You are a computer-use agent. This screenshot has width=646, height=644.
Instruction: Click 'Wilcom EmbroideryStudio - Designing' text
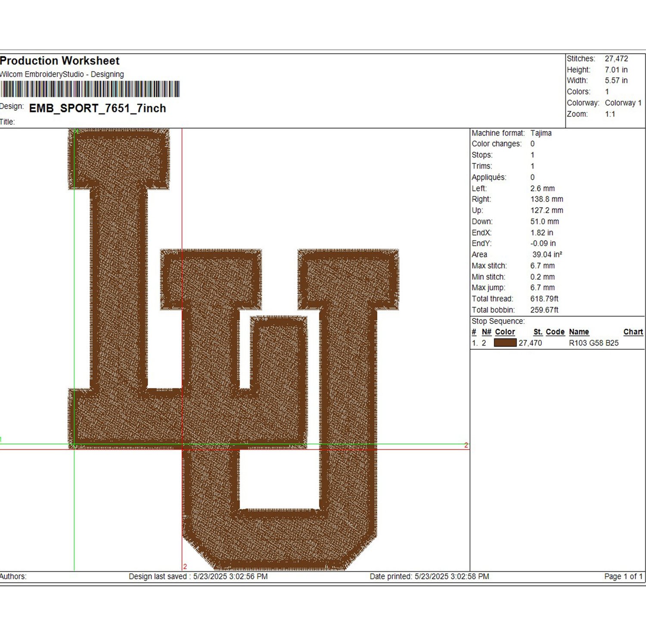coord(62,74)
